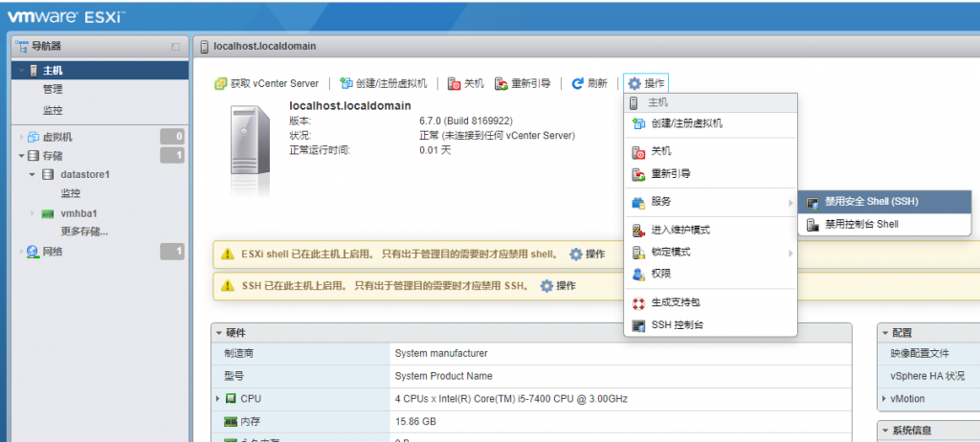Click System Product Name model value
The width and height of the screenshot is (980, 442).
tap(444, 376)
